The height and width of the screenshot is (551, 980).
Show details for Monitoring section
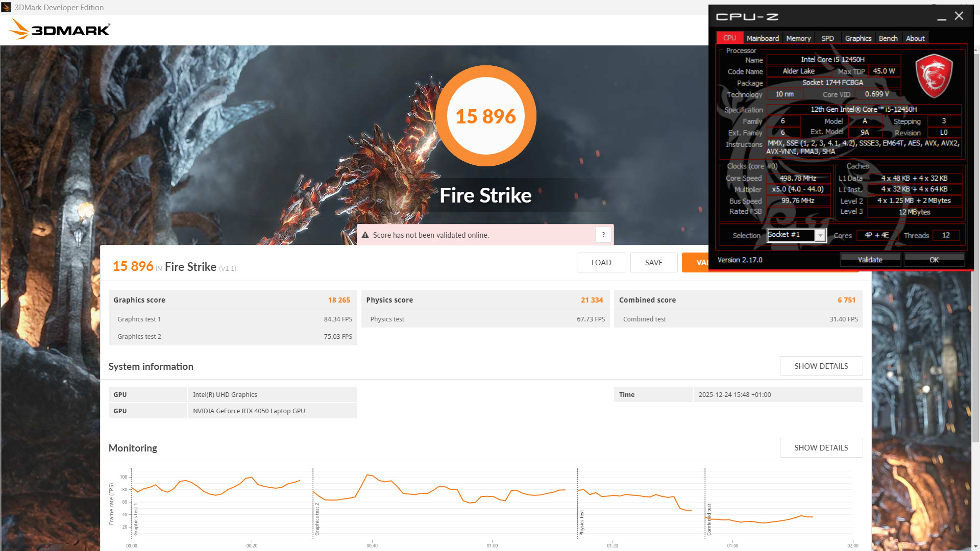[821, 448]
